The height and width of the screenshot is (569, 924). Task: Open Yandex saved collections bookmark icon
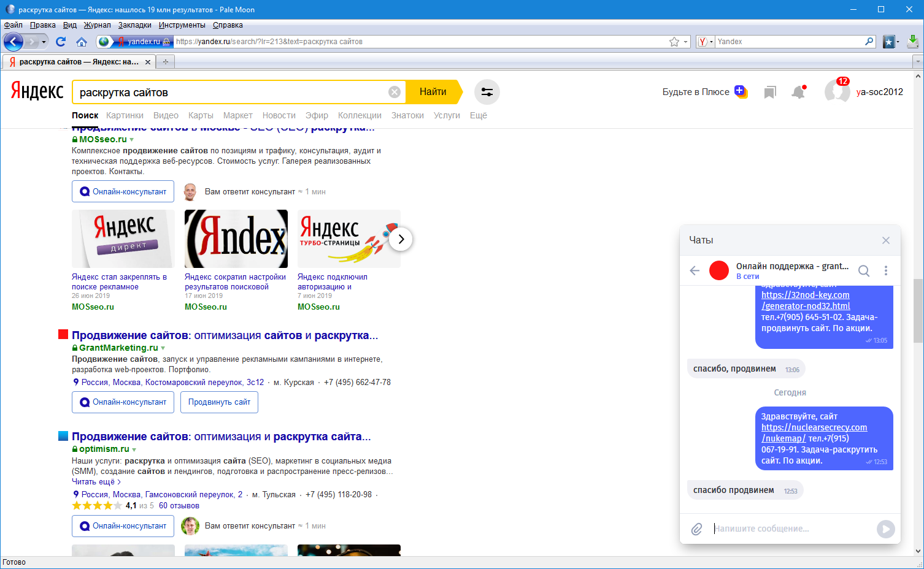(x=770, y=92)
